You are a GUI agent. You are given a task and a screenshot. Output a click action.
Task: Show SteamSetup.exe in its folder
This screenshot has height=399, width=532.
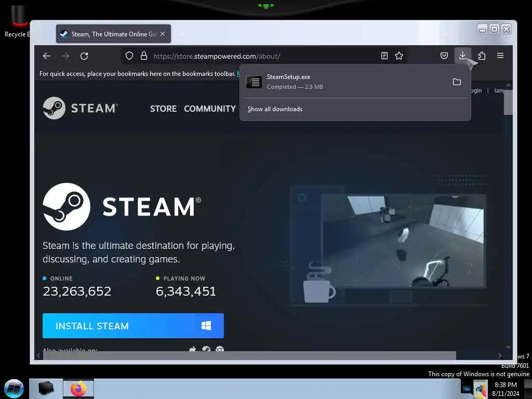click(x=457, y=82)
